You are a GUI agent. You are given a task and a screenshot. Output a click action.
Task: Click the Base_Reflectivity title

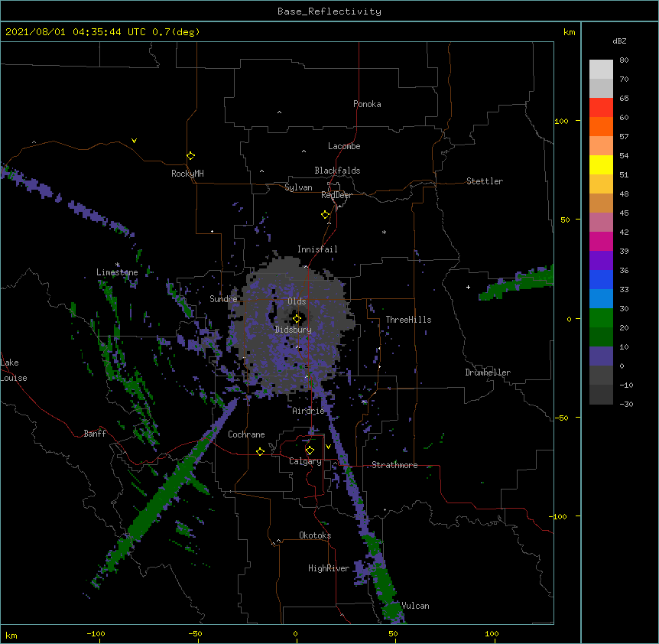pos(329,11)
